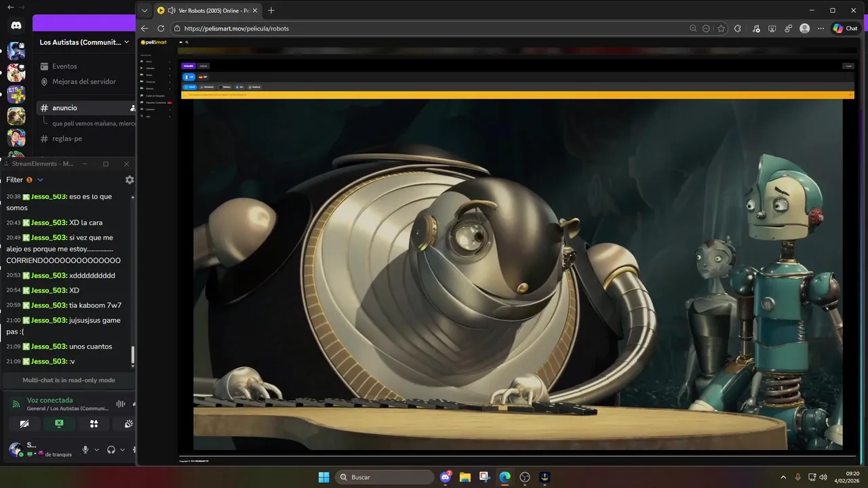Image resolution: width=868 pixels, height=488 pixels.
Task: Reload the pelismart page in Edge
Action: coord(161,28)
